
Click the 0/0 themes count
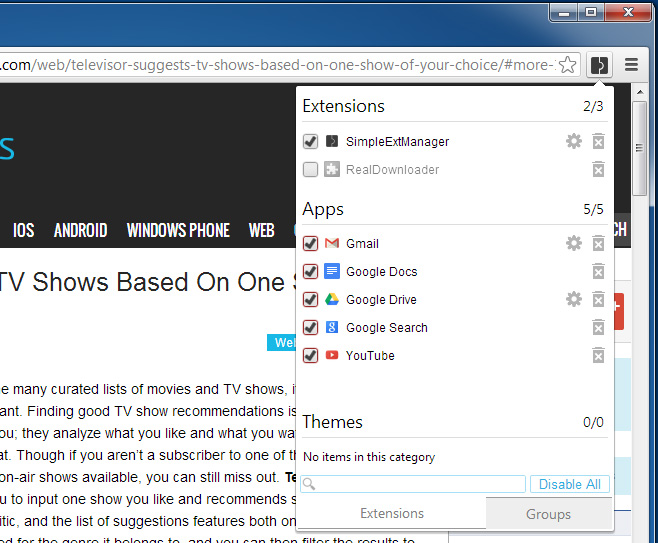(593, 422)
